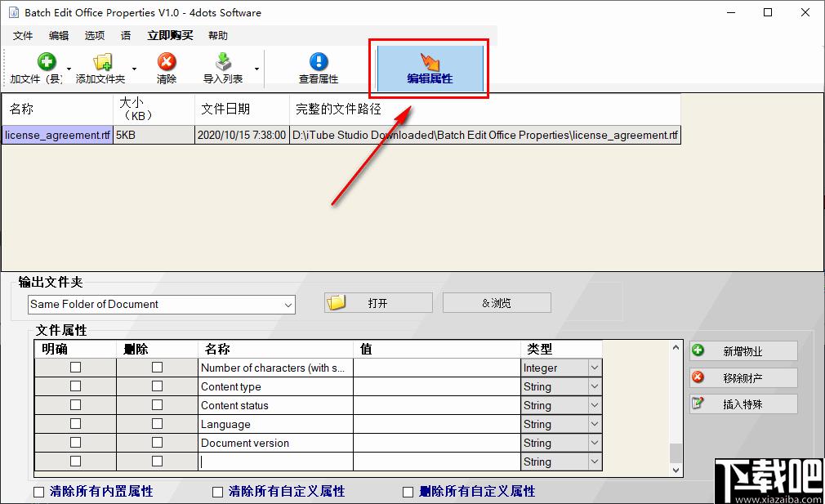The height and width of the screenshot is (504, 825).
Task: Check 明确 box for Document version row
Action: pyautogui.click(x=75, y=443)
